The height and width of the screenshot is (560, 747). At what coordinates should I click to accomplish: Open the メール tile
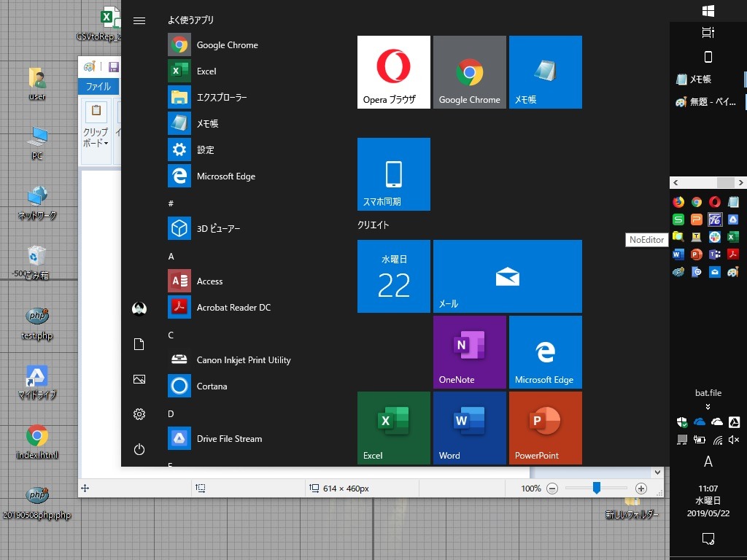click(x=508, y=276)
